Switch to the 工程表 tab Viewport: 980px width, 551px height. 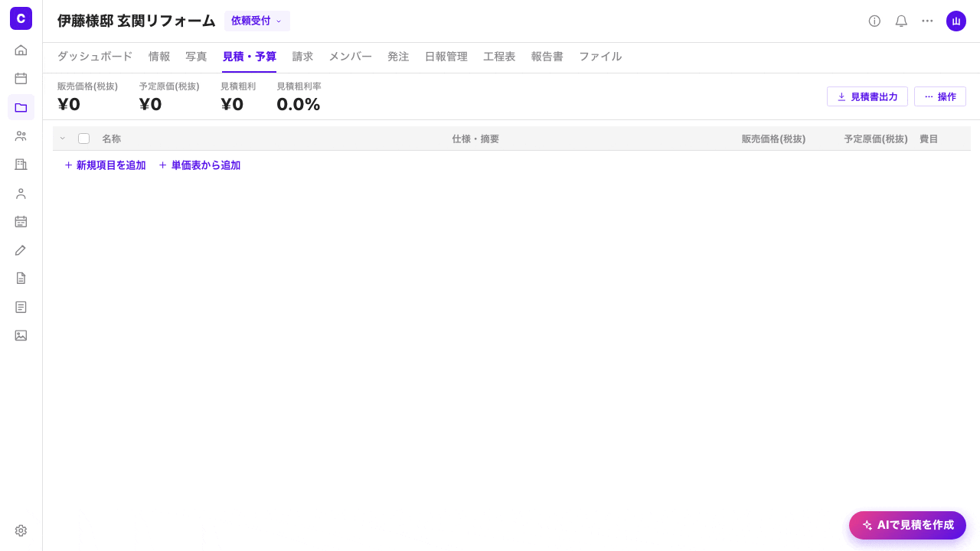499,57
